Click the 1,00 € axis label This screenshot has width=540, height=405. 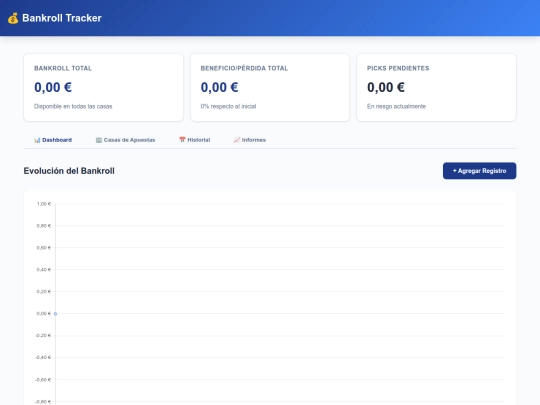(44, 204)
